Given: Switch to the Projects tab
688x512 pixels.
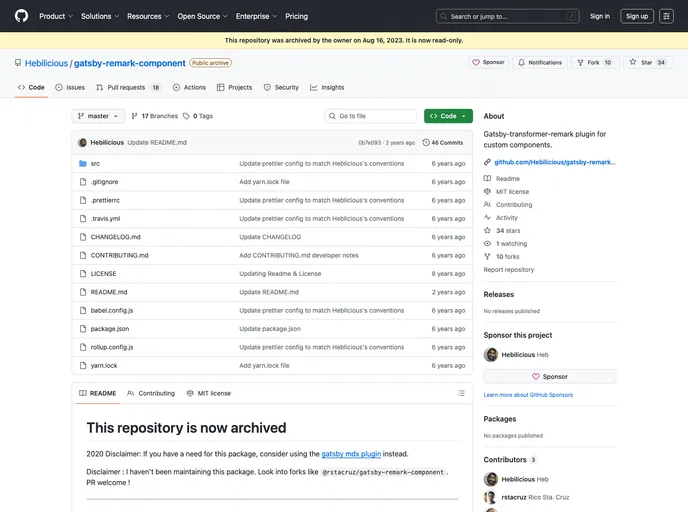Looking at the screenshot, I should tap(234, 87).
